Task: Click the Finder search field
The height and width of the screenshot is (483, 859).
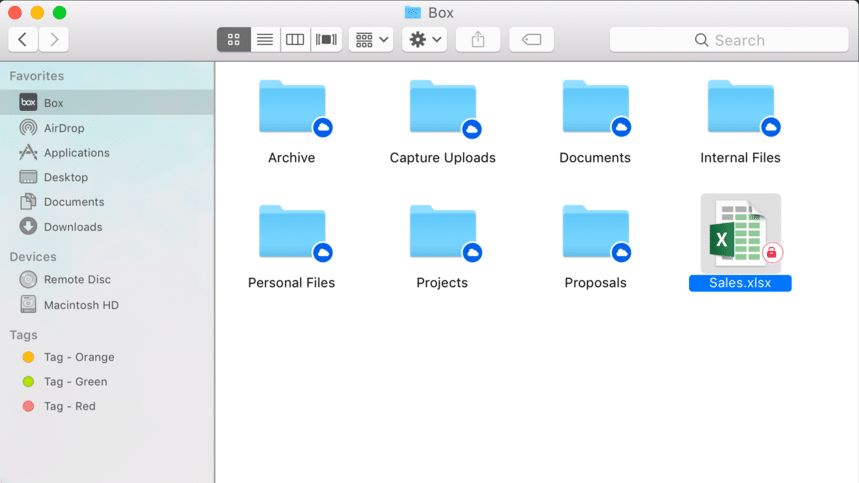Action: [729, 40]
